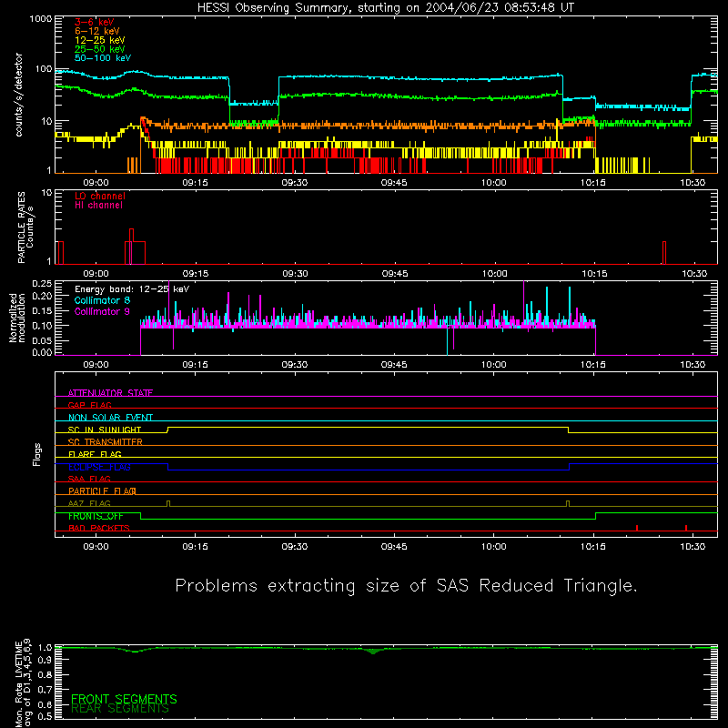Click 10:00 tick under the particle rates panel

tap(494, 274)
